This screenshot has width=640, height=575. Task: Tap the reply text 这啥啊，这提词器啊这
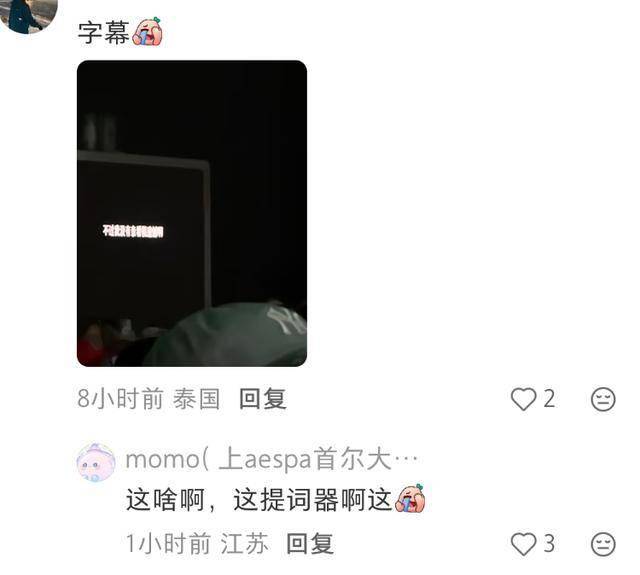click(x=259, y=500)
